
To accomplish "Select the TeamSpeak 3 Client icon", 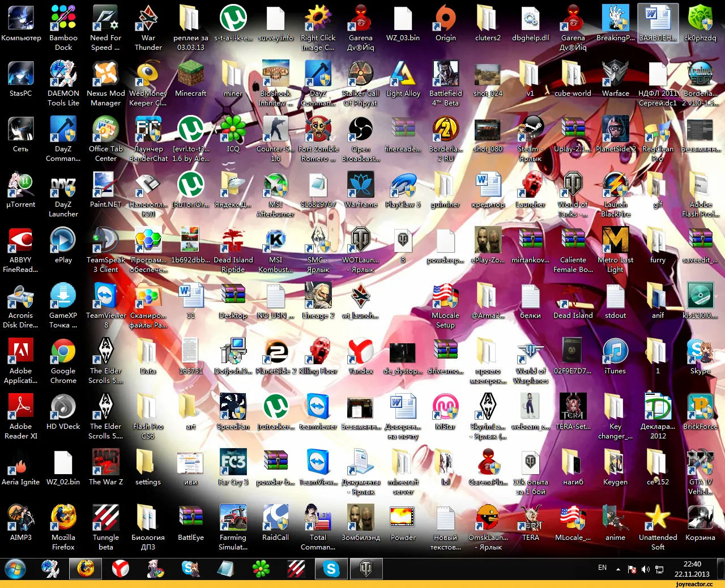I will pos(106,250).
